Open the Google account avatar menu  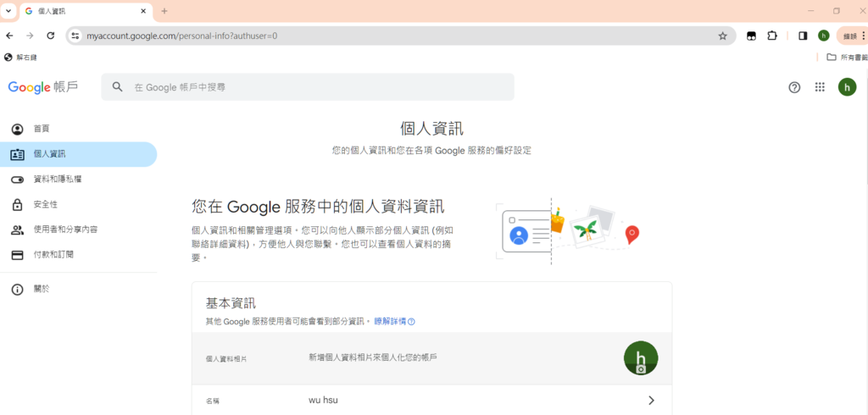pos(847,87)
